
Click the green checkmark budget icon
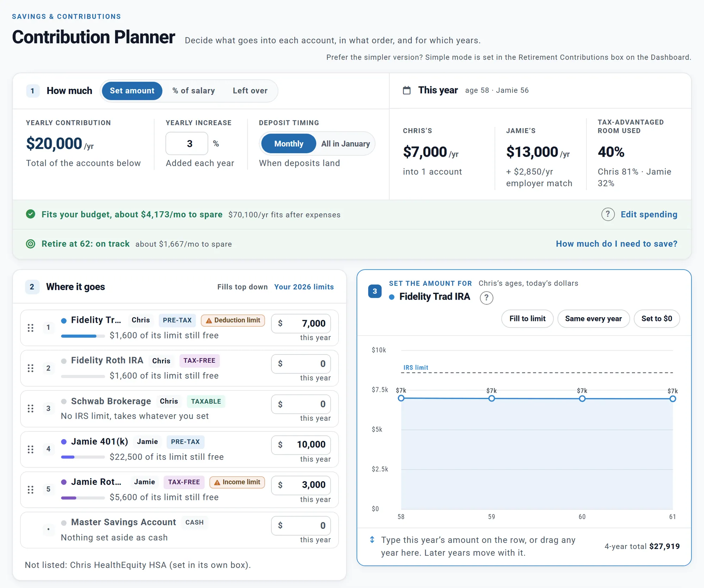pos(31,214)
